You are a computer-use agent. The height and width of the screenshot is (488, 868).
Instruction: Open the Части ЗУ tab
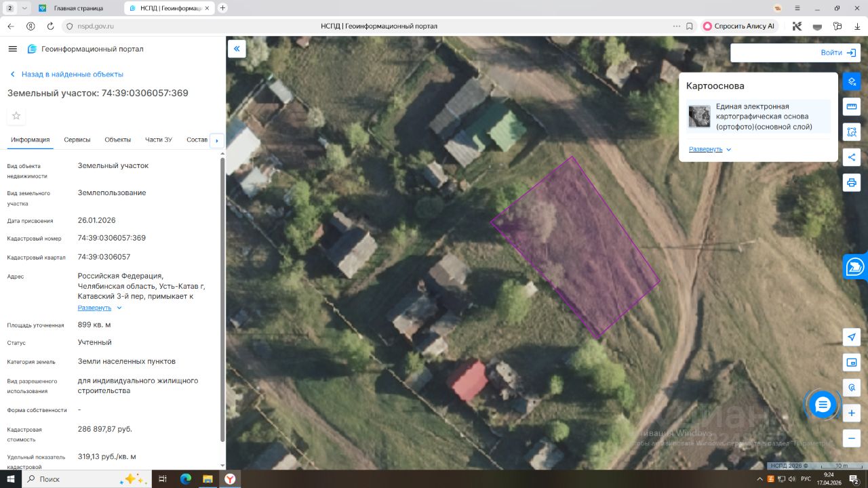tap(159, 140)
